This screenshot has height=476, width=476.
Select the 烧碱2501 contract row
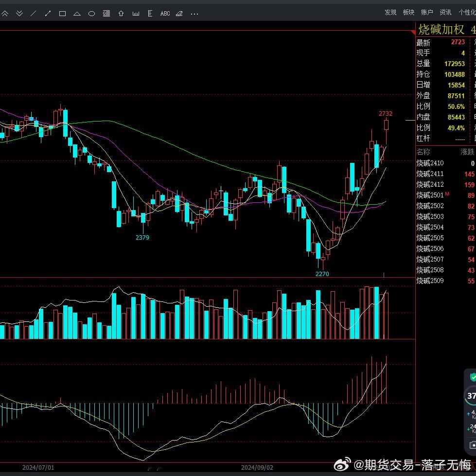coord(446,195)
